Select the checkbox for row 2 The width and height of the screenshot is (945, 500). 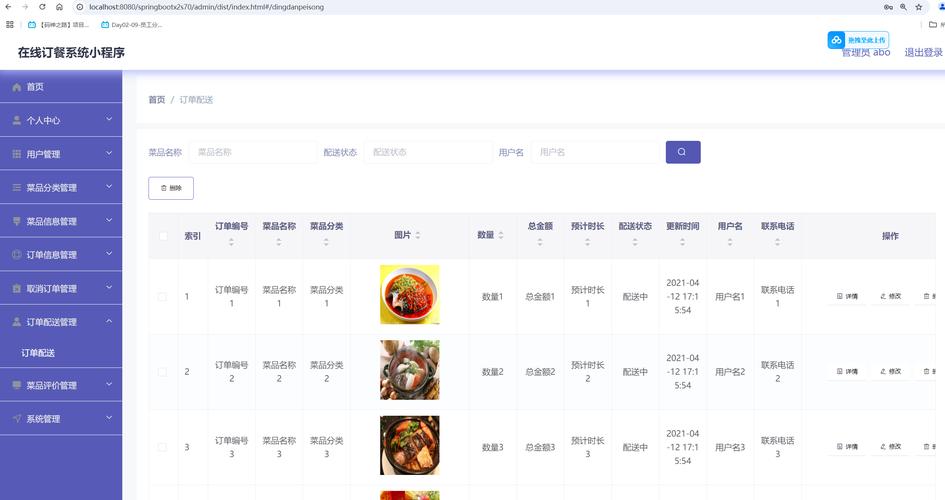coord(163,372)
